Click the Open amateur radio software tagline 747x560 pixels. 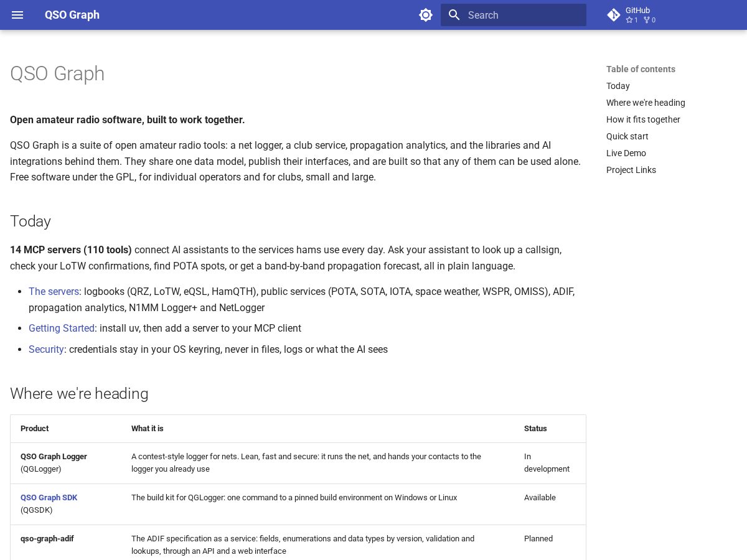[x=128, y=119]
